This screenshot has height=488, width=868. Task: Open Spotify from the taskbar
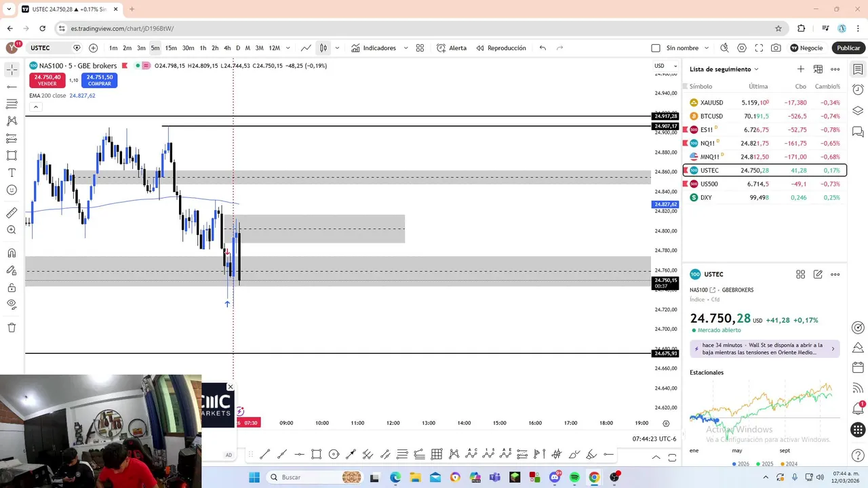click(x=574, y=477)
